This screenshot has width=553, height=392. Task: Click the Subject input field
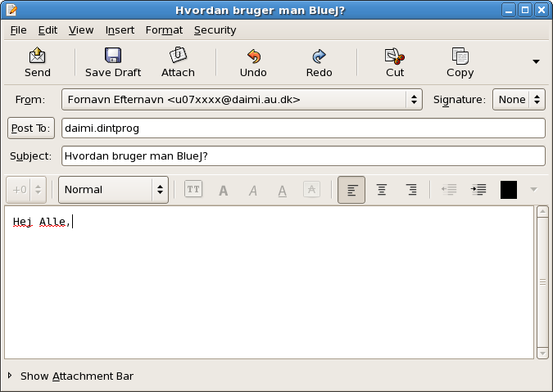tap(303, 156)
